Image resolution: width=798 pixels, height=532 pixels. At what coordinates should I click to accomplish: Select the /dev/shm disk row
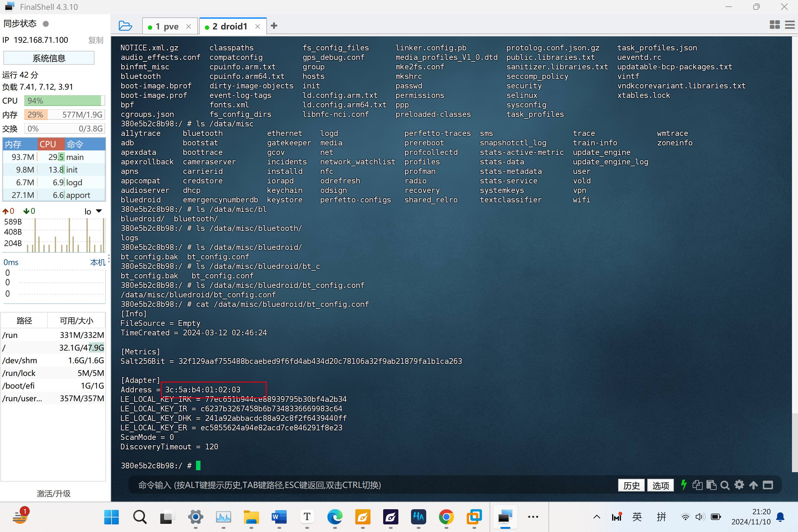53,360
